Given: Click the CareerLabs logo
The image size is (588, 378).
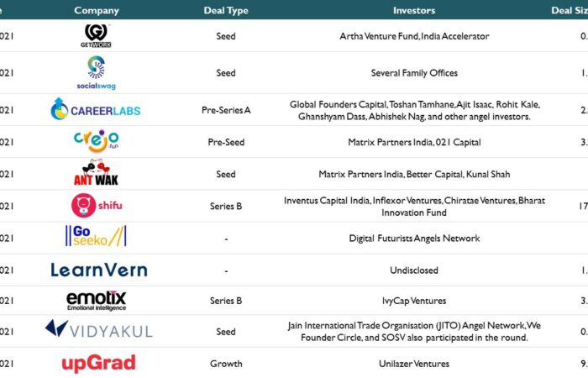Looking at the screenshot, I should 96,109.
